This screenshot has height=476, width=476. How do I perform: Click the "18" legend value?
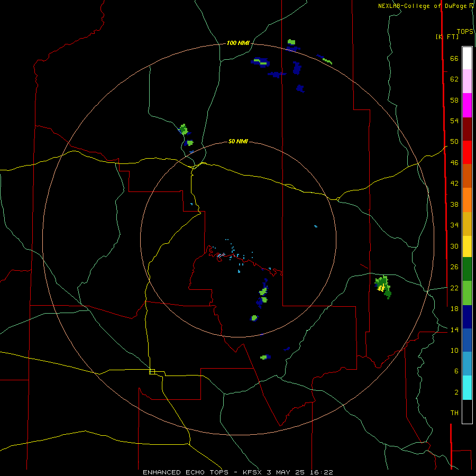(454, 308)
